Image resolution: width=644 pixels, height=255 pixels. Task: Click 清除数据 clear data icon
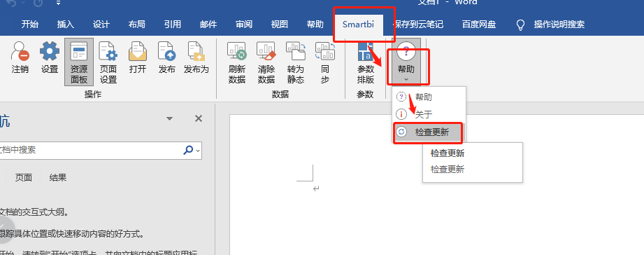(266, 62)
